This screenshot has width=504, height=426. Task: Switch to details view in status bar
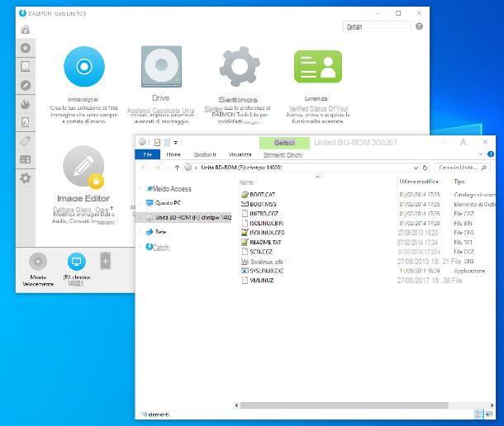pos(479,414)
